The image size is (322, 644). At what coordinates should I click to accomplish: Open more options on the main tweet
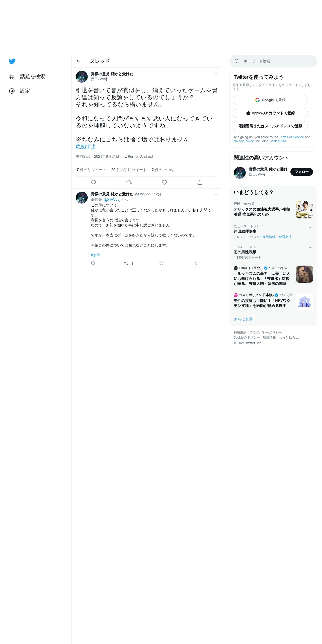[x=215, y=74]
